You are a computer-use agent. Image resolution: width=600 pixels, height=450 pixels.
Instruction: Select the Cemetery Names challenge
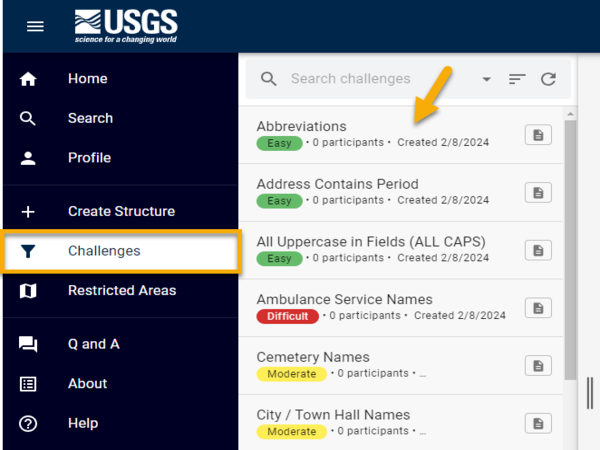coord(401,366)
